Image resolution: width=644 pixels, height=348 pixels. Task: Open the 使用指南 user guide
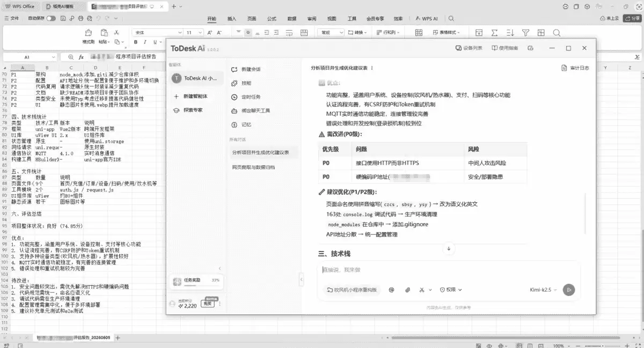click(x=504, y=48)
